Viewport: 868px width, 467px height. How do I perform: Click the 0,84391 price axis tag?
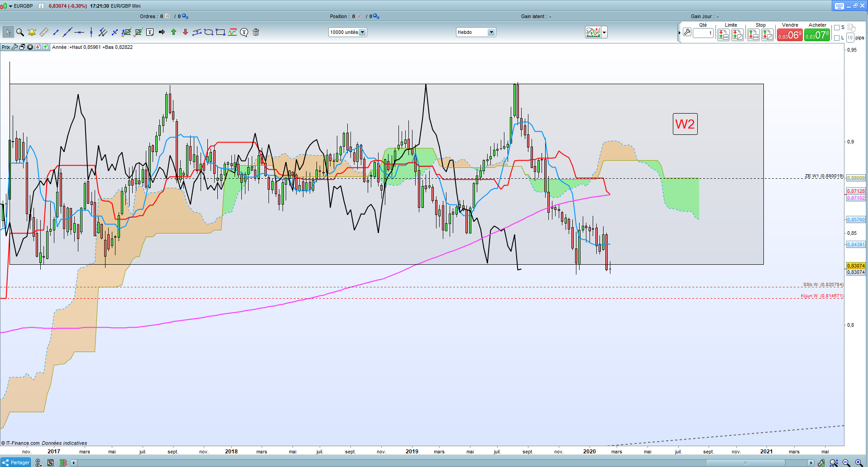pos(856,244)
